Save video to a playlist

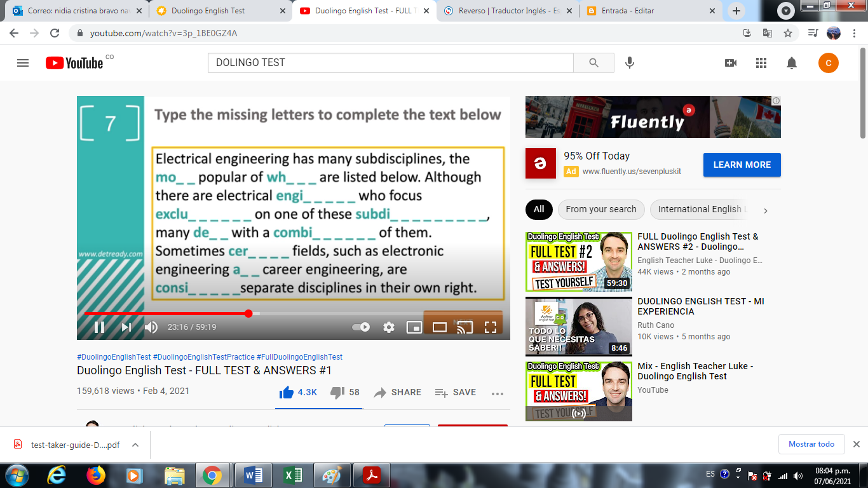456,393
